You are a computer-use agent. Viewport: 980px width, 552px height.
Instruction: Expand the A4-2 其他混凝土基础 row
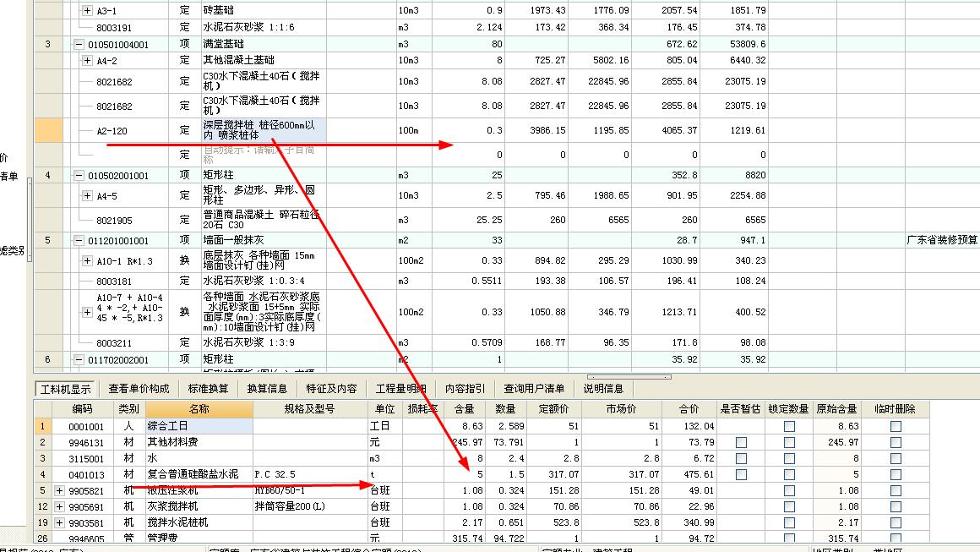88,61
